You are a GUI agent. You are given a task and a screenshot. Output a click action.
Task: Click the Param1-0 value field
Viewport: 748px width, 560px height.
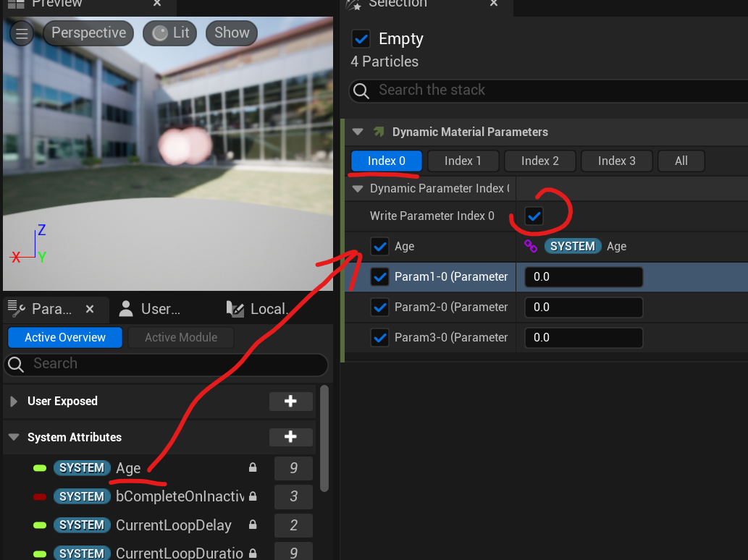click(584, 277)
